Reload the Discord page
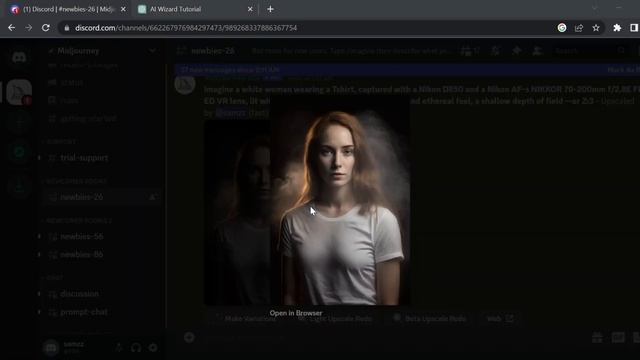Screen dimensions: 640x360 46,28
